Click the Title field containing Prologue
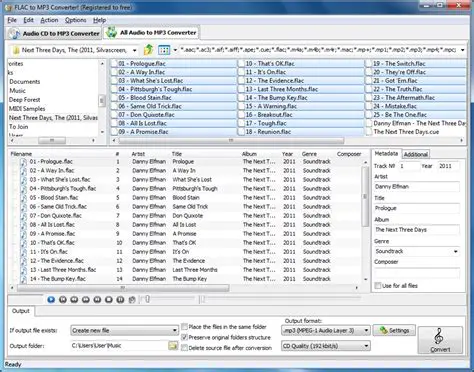Screen dimensions: 474x372 click(417, 208)
